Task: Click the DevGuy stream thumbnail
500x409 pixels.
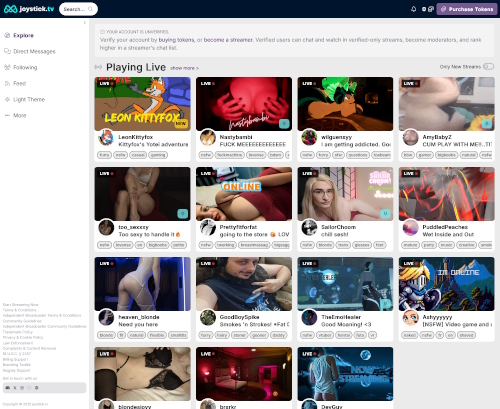Action: pyautogui.click(x=345, y=374)
